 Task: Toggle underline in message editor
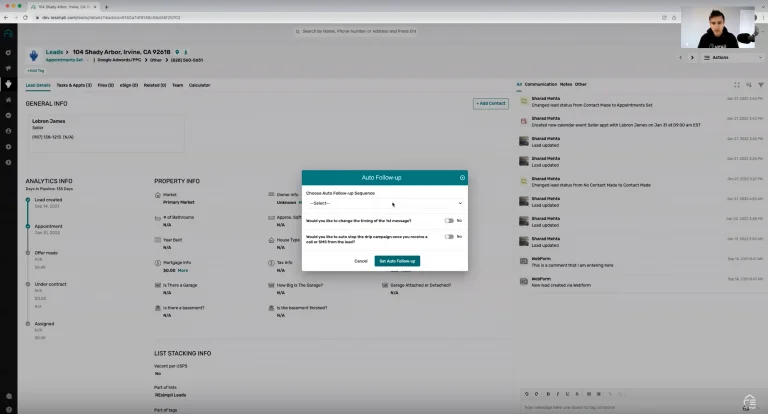click(567, 394)
